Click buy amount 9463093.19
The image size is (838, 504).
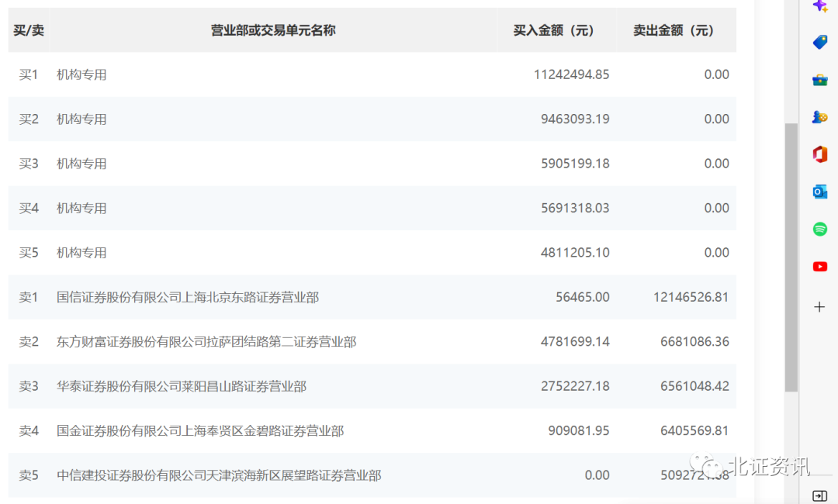tap(575, 119)
